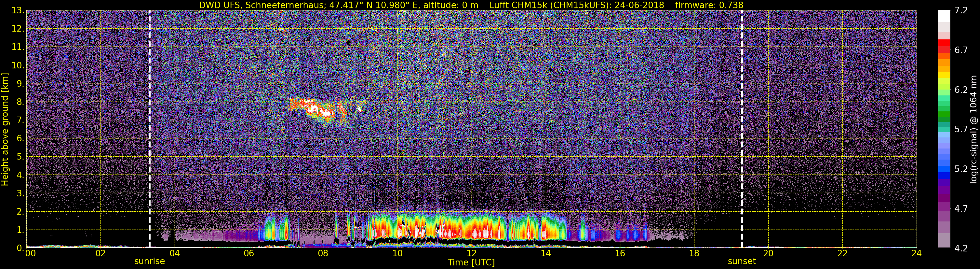The image size is (980, 269).
Task: Click the time axis tick label '06'
Action: (x=249, y=253)
